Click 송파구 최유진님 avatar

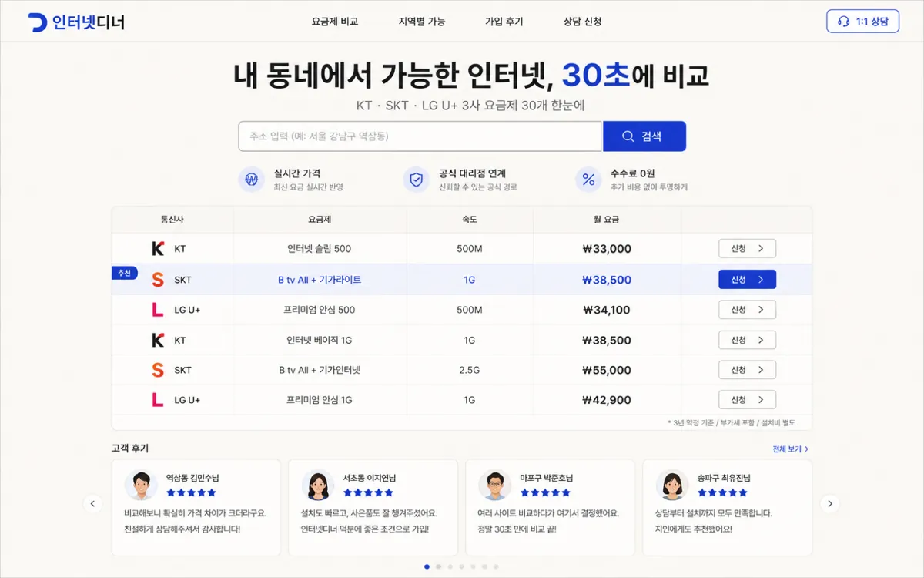671,486
